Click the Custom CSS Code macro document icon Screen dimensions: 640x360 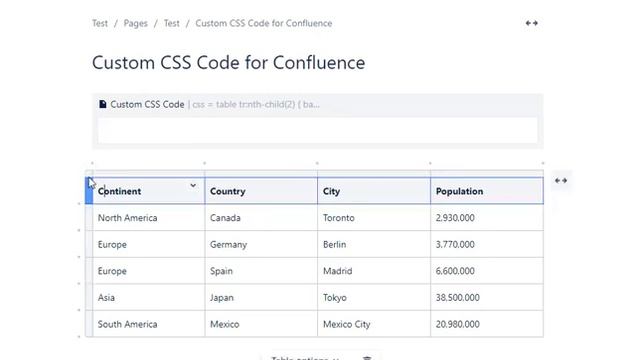click(x=103, y=104)
